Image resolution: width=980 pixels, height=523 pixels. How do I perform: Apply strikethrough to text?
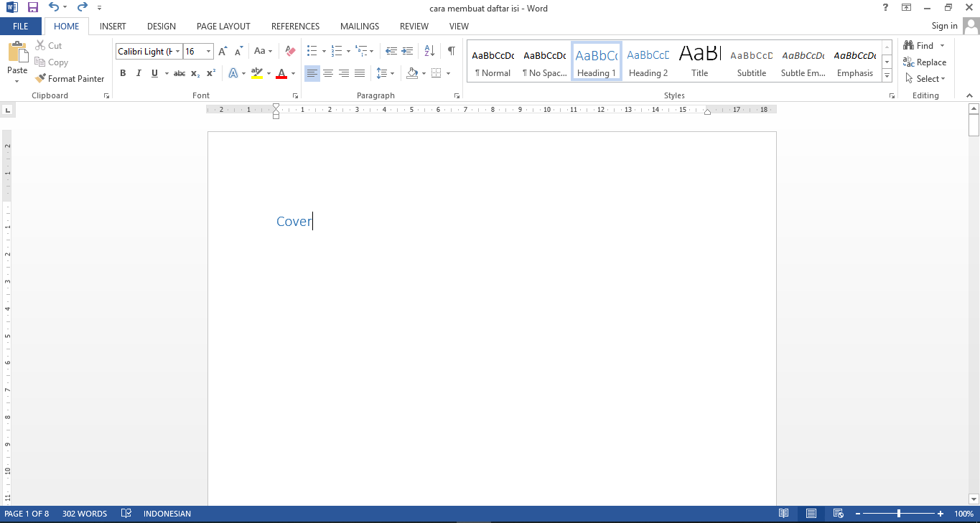pyautogui.click(x=179, y=73)
